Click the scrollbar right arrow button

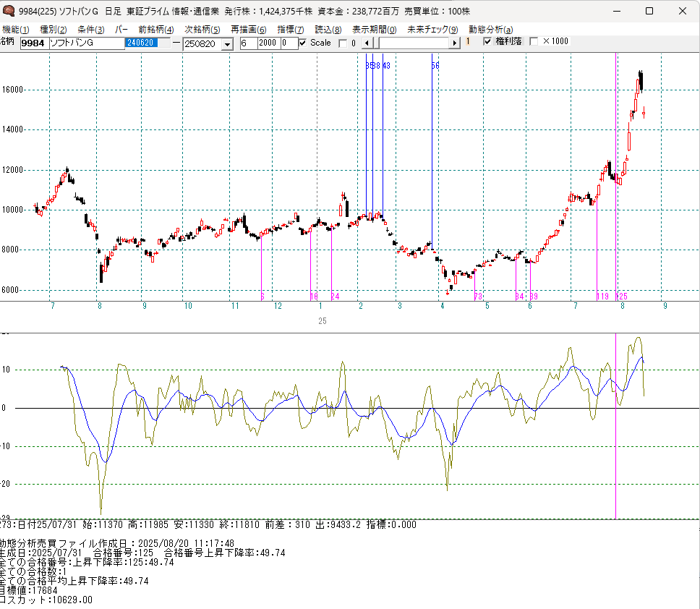[455, 43]
